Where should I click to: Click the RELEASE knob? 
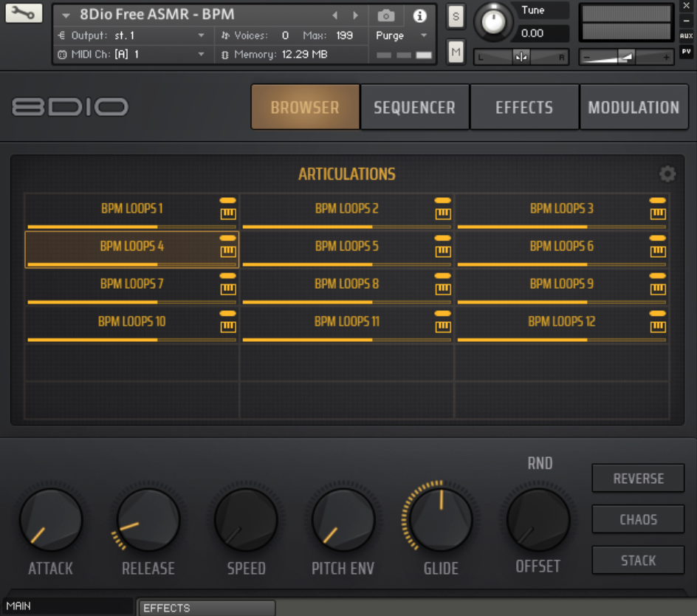click(x=148, y=519)
